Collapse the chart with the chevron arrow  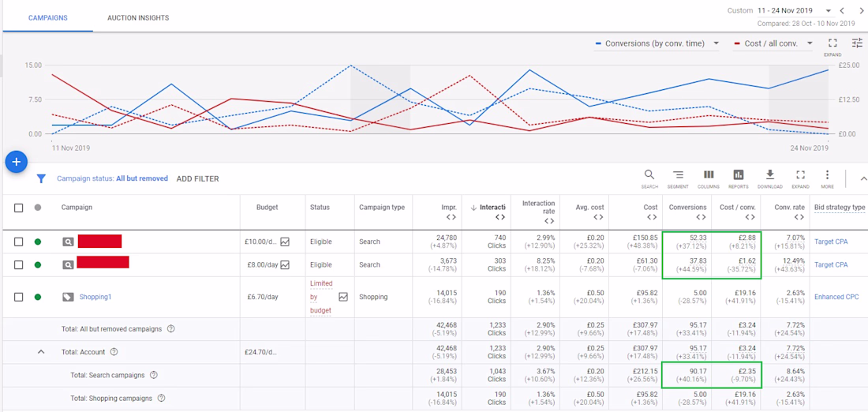(x=863, y=178)
